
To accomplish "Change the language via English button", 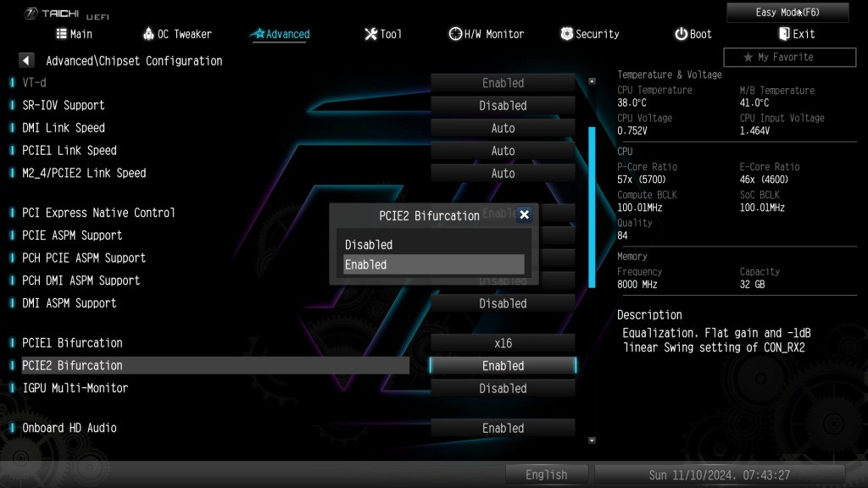I will (547, 474).
